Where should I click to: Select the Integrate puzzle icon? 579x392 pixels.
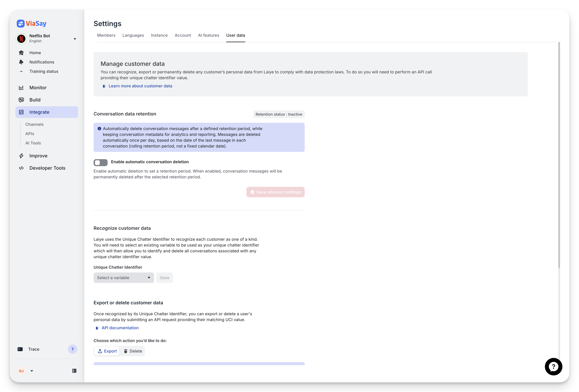pyautogui.click(x=21, y=112)
